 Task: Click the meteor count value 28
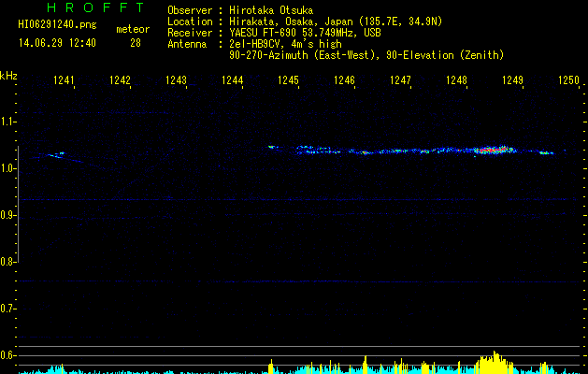coord(136,43)
